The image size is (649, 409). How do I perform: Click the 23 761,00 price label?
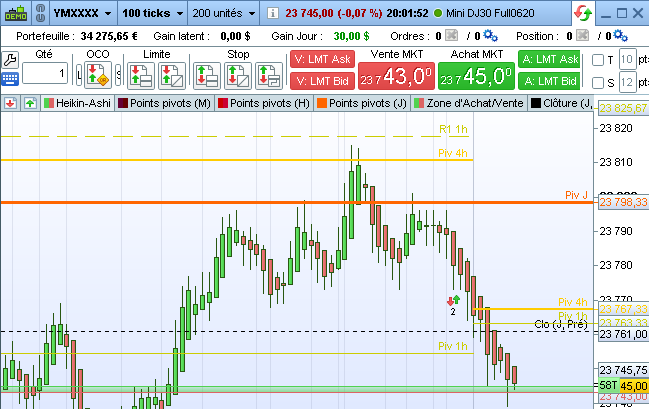(x=623, y=334)
